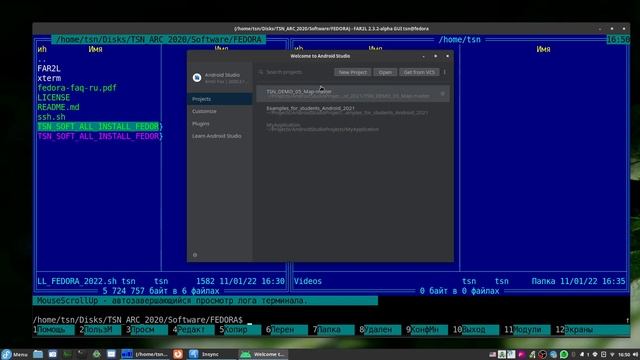The image size is (640, 360).
Task: Click the Open button in Android Studio
Action: pos(385,72)
